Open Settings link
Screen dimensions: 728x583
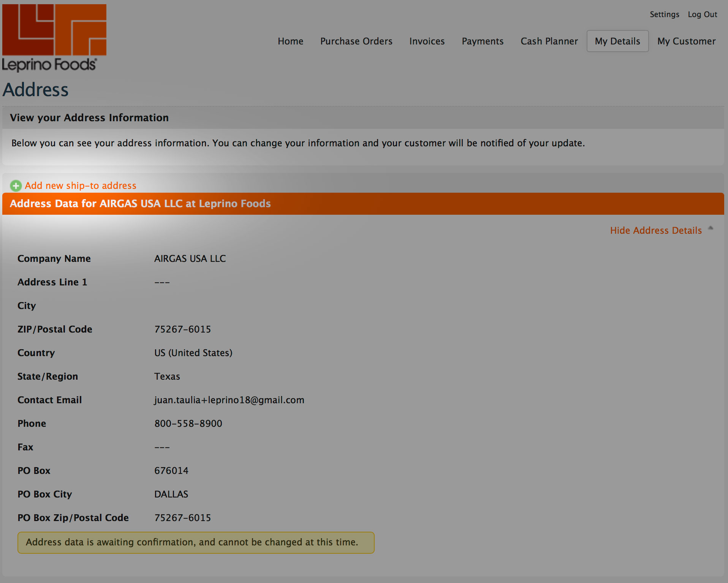pyautogui.click(x=664, y=14)
